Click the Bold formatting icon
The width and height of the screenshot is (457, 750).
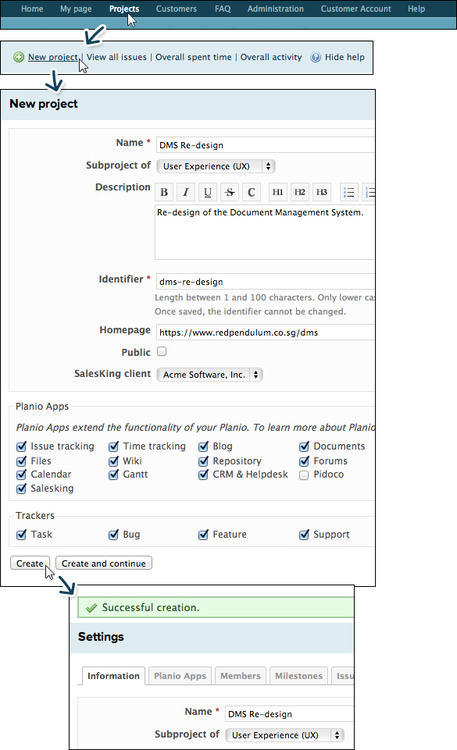[164, 192]
